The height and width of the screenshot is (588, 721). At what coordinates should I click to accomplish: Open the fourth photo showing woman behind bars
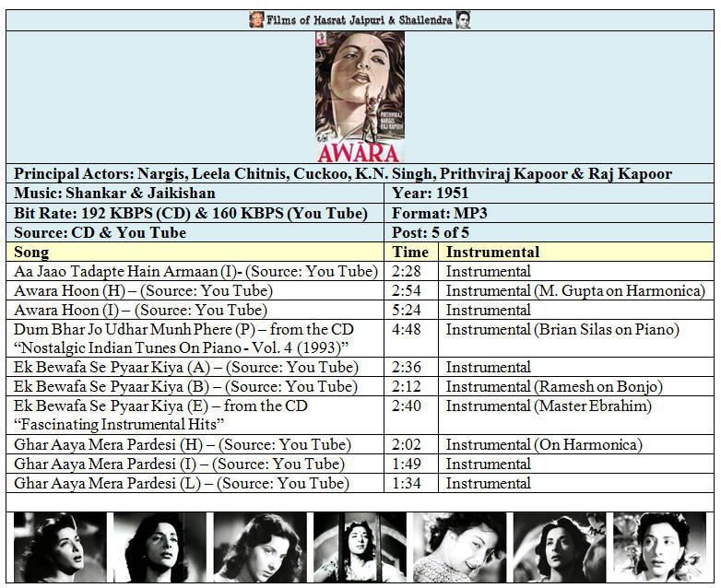pyautogui.click(x=360, y=547)
